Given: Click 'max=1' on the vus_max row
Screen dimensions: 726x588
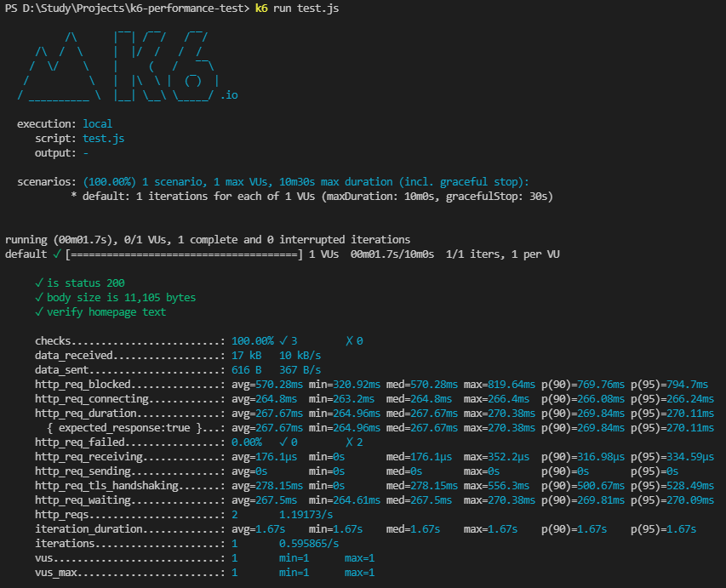Looking at the screenshot, I should [x=359, y=573].
